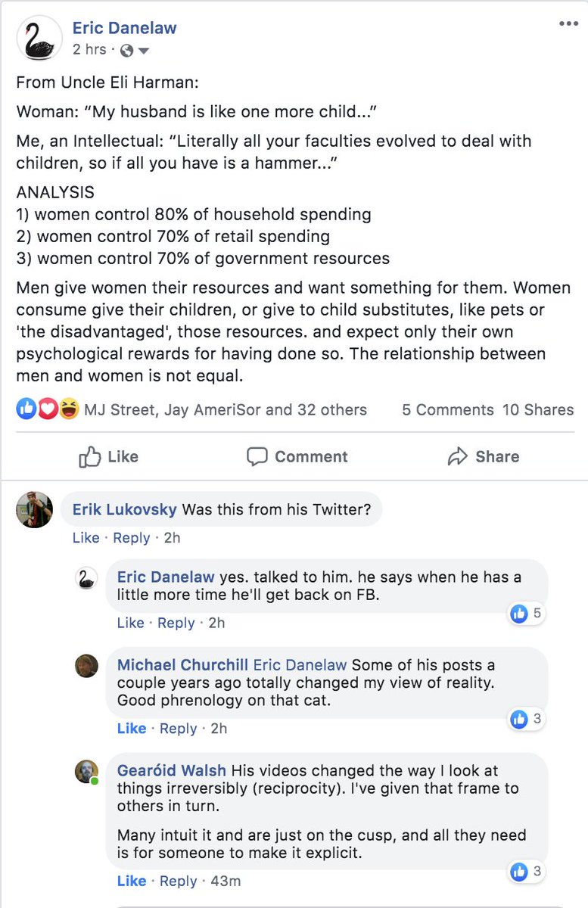Toggle Like on Michael Churchill's comment
The image size is (588, 908).
tap(131, 728)
